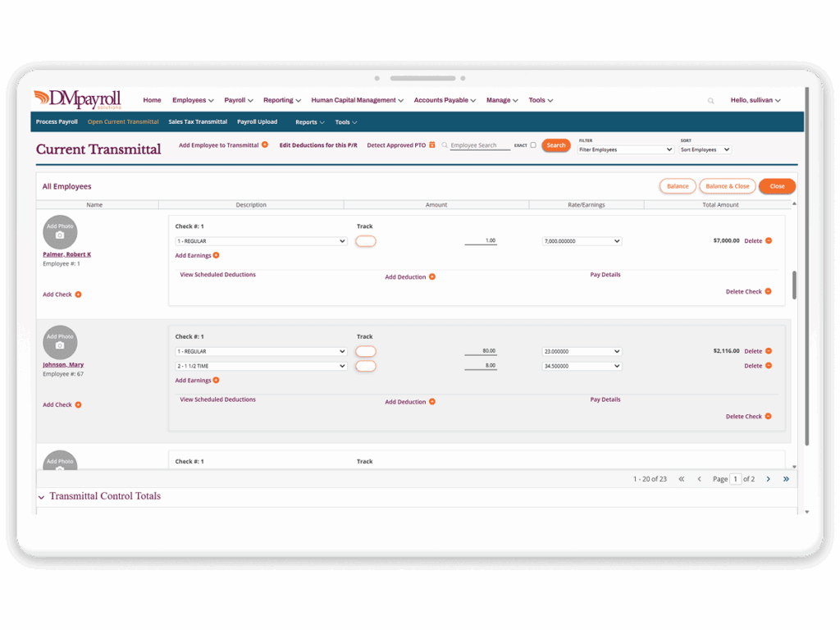Click the Delete icon on Palmer's $7,000.00 row
The width and height of the screenshot is (840, 630).
[769, 241]
